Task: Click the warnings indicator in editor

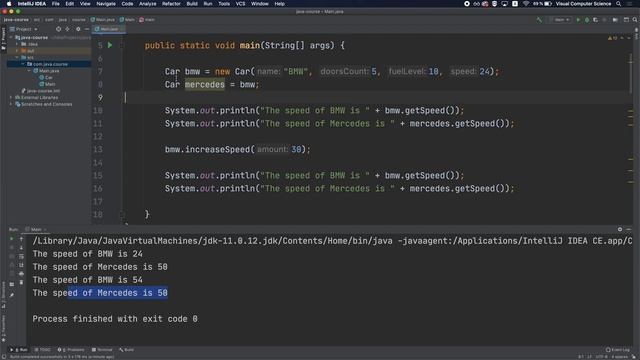Action: pyautogui.click(x=612, y=38)
